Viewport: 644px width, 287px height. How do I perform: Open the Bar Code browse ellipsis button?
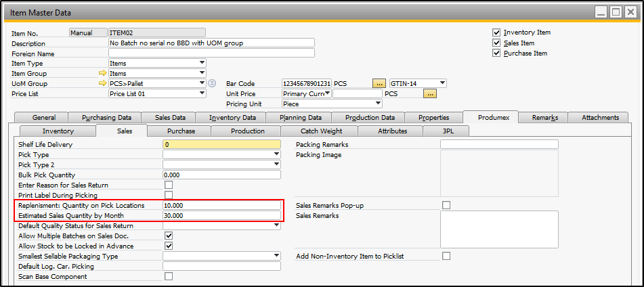click(379, 83)
